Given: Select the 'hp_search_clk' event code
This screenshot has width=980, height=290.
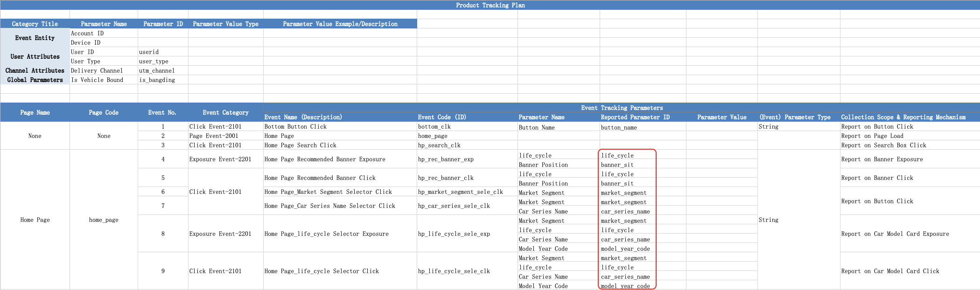Looking at the screenshot, I should (x=467, y=145).
